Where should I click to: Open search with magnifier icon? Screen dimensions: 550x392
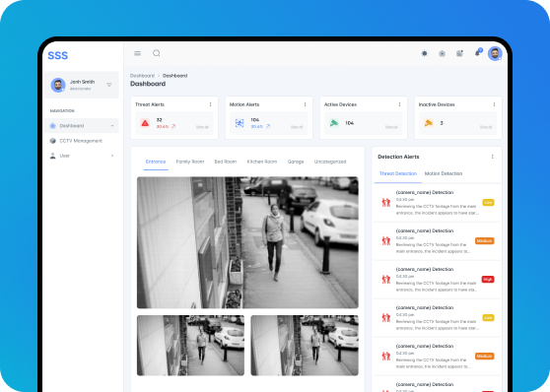[157, 53]
